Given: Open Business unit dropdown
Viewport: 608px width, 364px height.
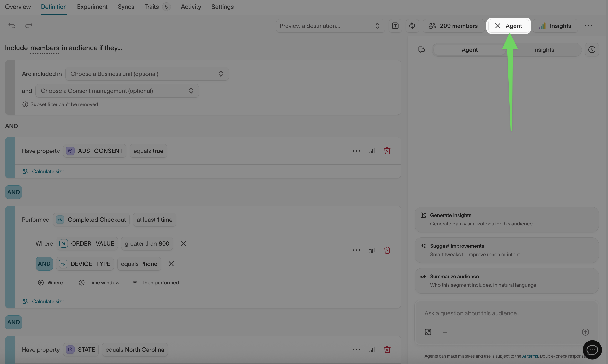Looking at the screenshot, I should pos(147,74).
